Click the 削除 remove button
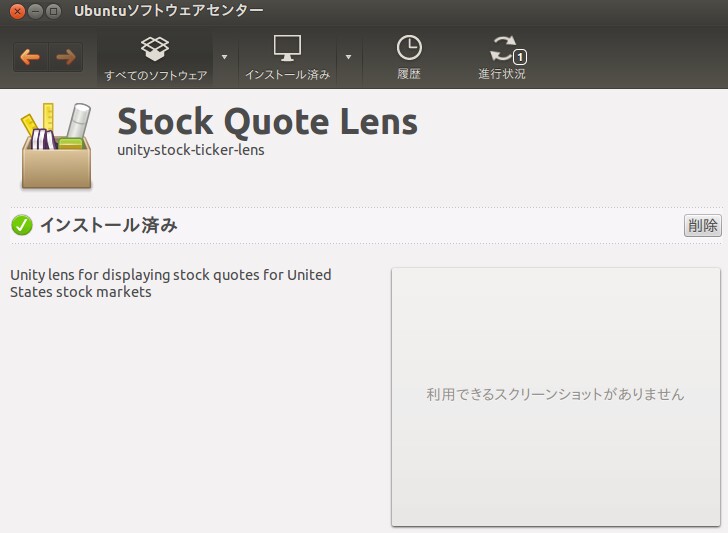The height and width of the screenshot is (533, 728). [x=702, y=226]
